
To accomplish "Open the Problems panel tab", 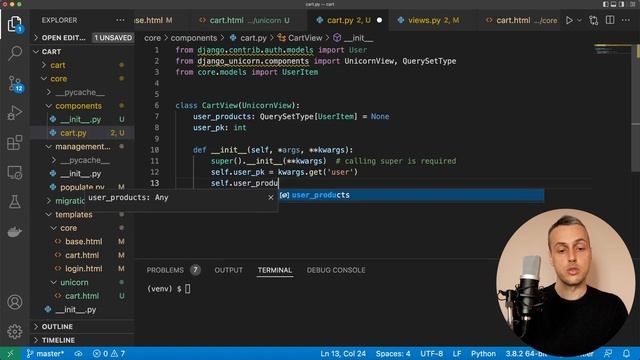I will [x=165, y=270].
